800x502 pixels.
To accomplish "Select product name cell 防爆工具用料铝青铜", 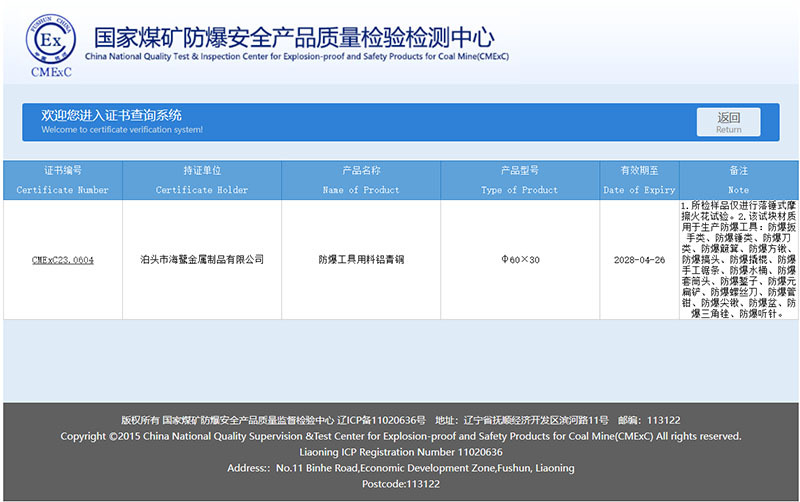I will point(361,259).
